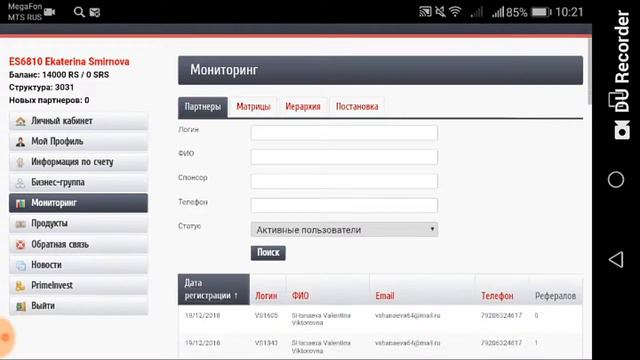Open the Статус dropdown list
This screenshot has height=360, width=640.
click(344, 230)
